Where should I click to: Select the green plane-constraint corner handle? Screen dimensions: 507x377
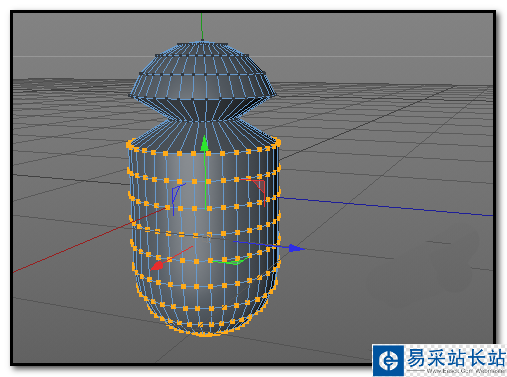(231, 261)
